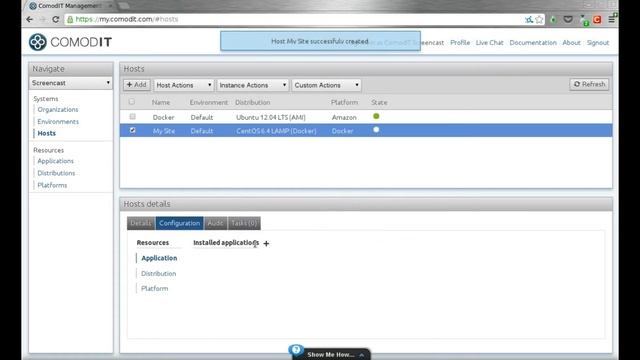
Task: Select Platform under host Resources
Action: click(x=155, y=289)
